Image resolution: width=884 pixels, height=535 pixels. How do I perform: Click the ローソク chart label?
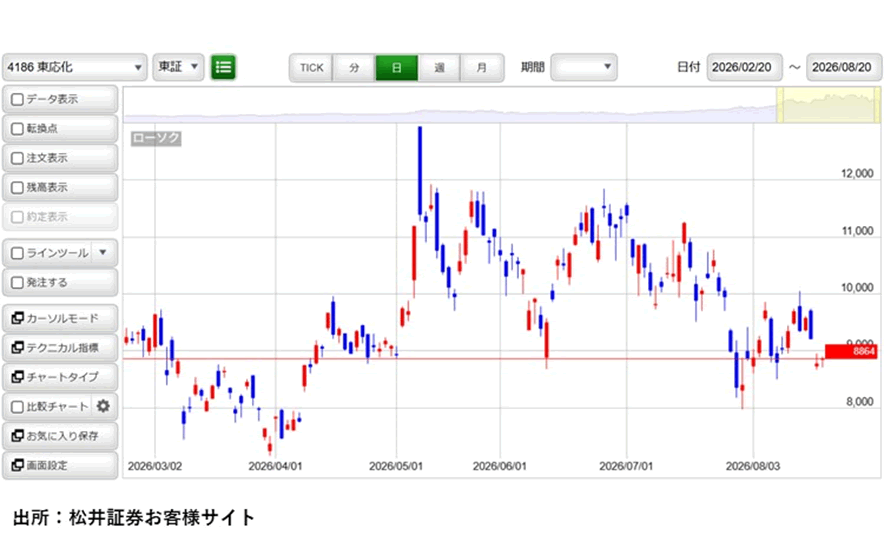point(156,138)
